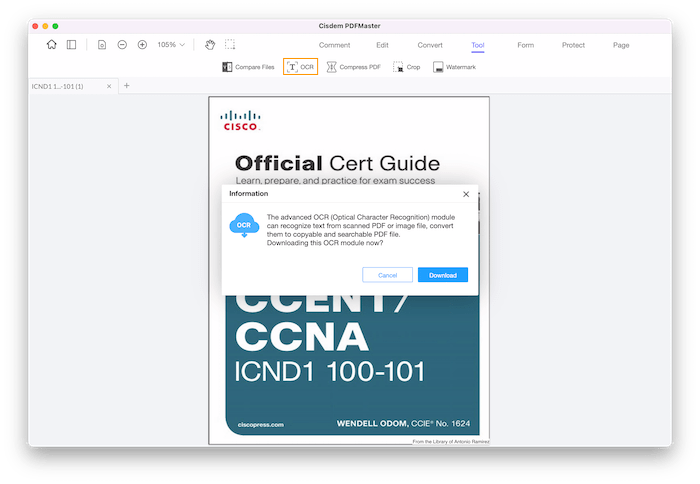Click the green macOS fullscreen button

(55, 26)
